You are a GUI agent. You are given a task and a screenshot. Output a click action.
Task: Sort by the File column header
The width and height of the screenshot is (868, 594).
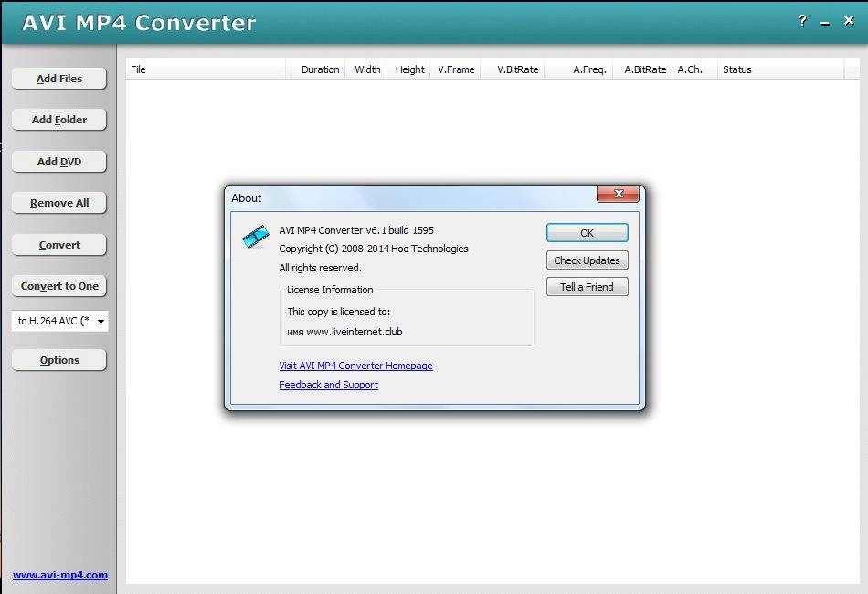(206, 69)
